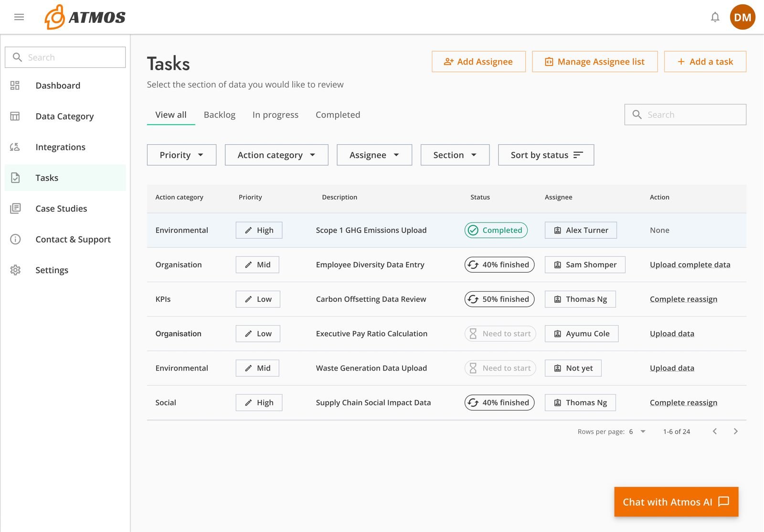
Task: Click Sort by status
Action: pos(546,155)
